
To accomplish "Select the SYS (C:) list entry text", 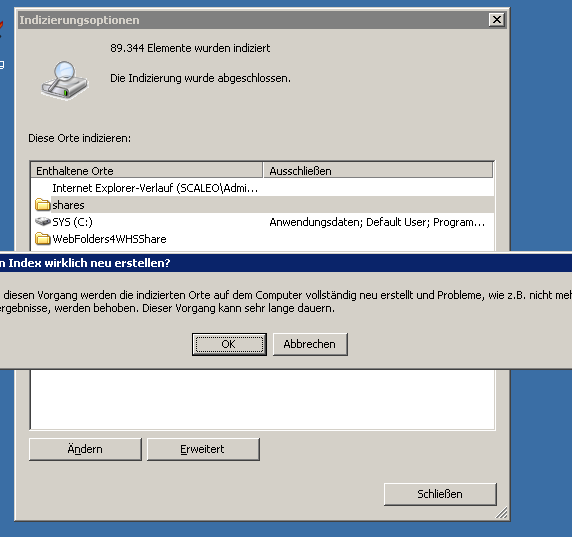I will (72, 222).
